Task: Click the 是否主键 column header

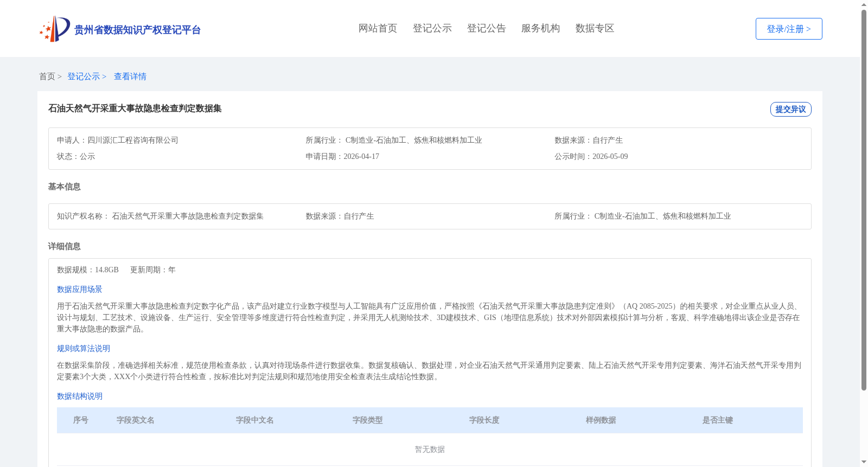Action: [x=718, y=420]
